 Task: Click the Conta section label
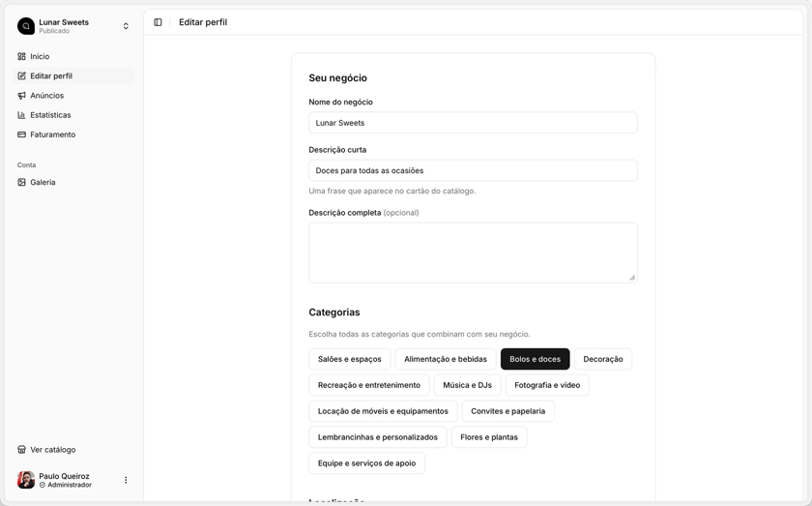26,164
